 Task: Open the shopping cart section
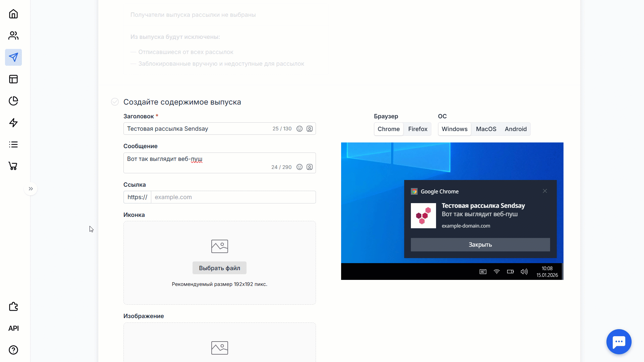[13, 166]
